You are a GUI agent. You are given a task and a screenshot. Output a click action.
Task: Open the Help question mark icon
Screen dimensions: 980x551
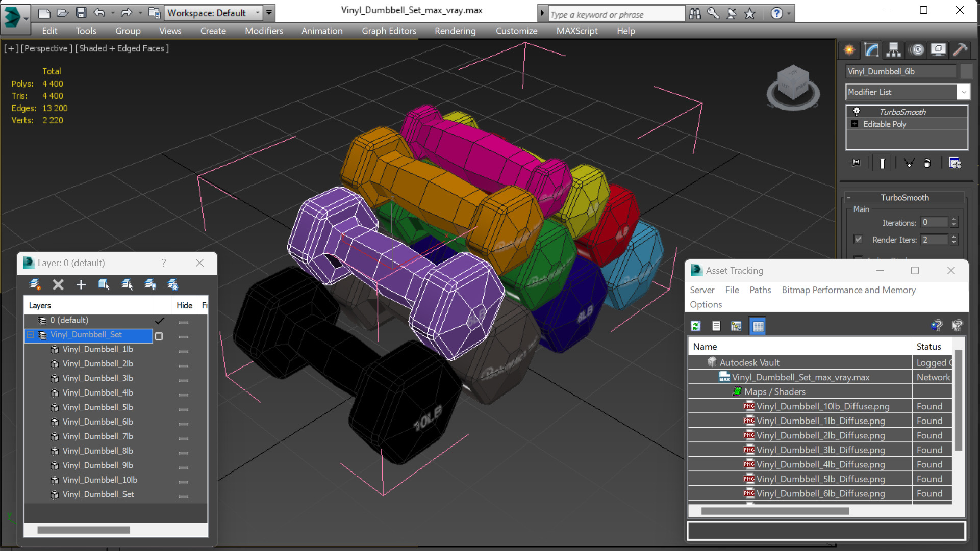(x=776, y=14)
